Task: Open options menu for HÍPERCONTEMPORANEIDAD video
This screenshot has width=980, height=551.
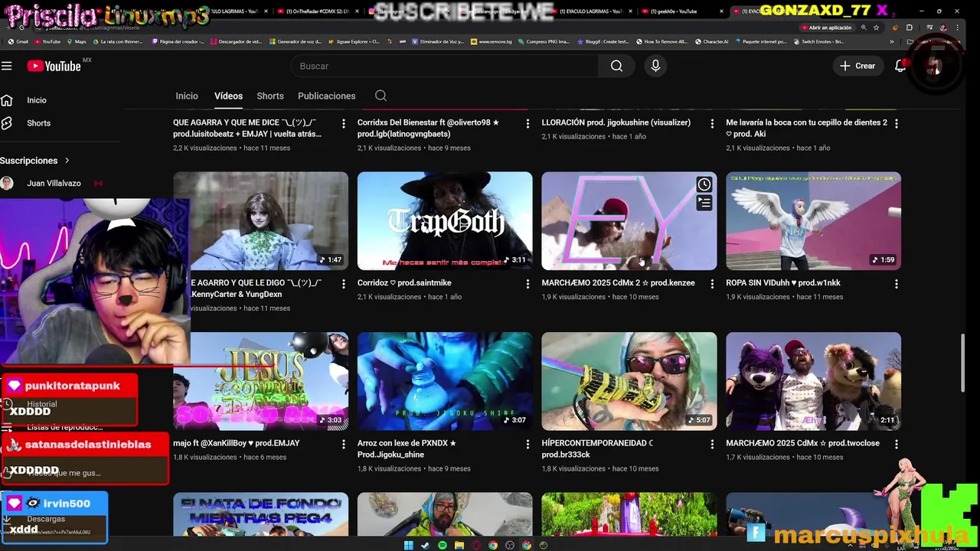Action: 712,444
